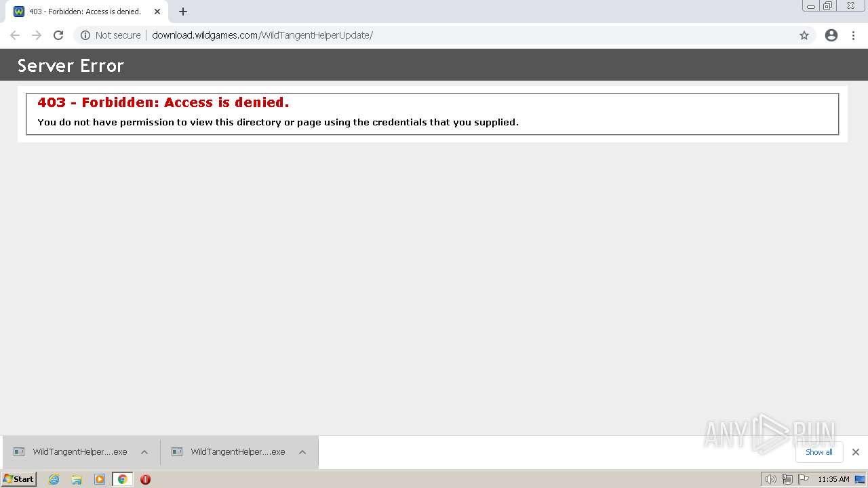Open Windows Media Player from the taskbar
Screen dimensions: 868x488
pos(100,479)
